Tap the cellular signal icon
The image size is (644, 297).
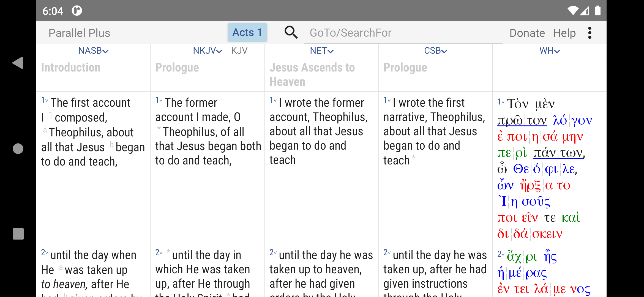[x=585, y=11]
